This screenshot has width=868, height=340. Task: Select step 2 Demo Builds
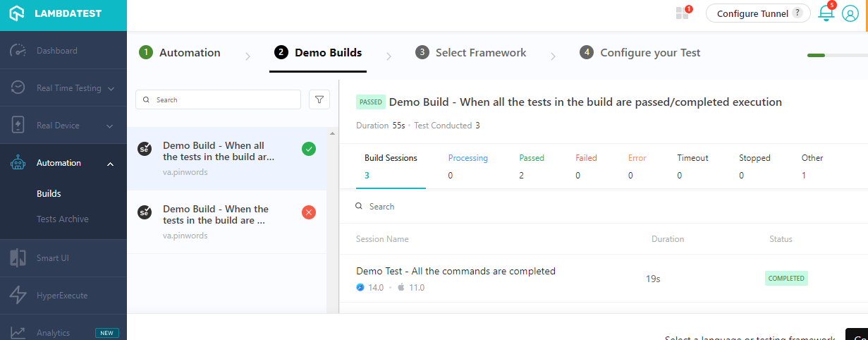point(318,52)
